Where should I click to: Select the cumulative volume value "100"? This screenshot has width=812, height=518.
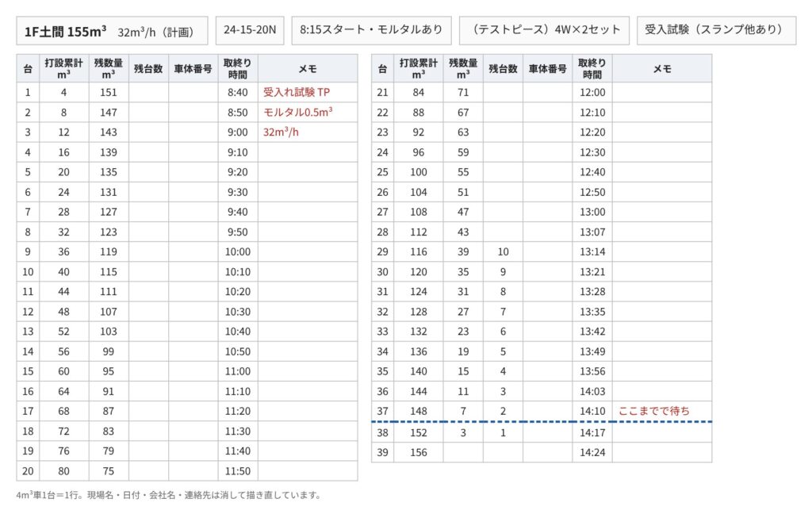pos(419,172)
